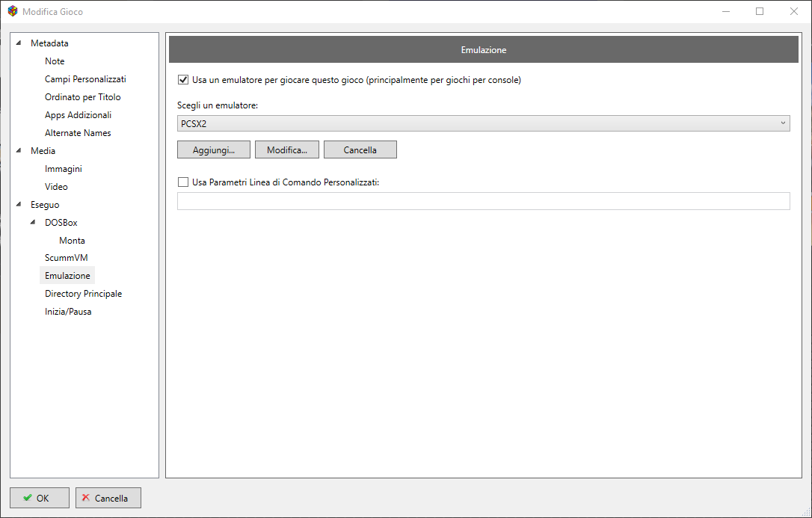Click the Emulazione header bar
The width and height of the screenshot is (812, 518).
[484, 49]
